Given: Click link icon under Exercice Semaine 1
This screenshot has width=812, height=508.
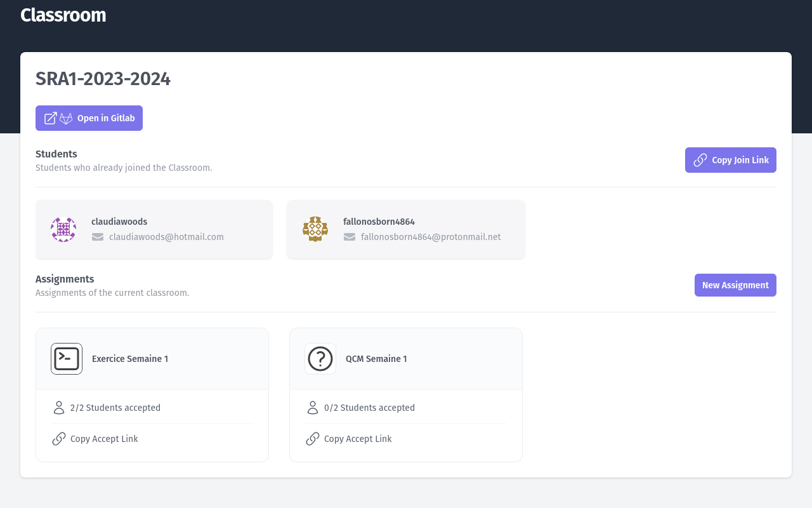Looking at the screenshot, I should pos(59,439).
